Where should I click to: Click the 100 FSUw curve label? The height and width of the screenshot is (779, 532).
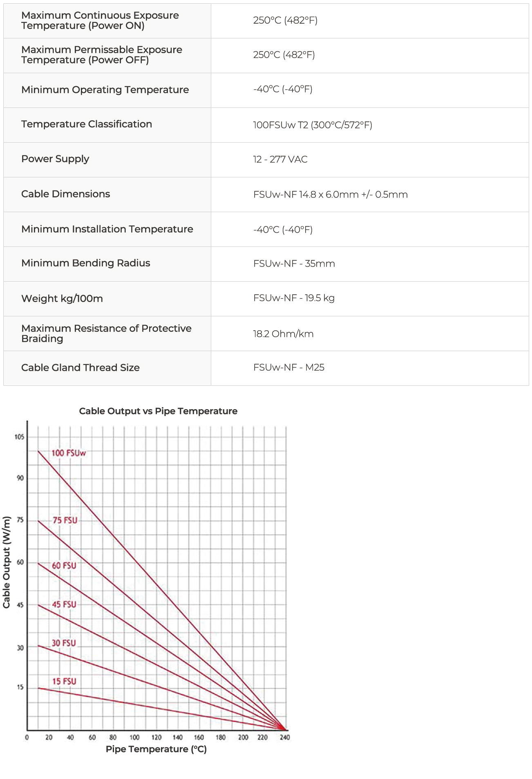point(69,453)
